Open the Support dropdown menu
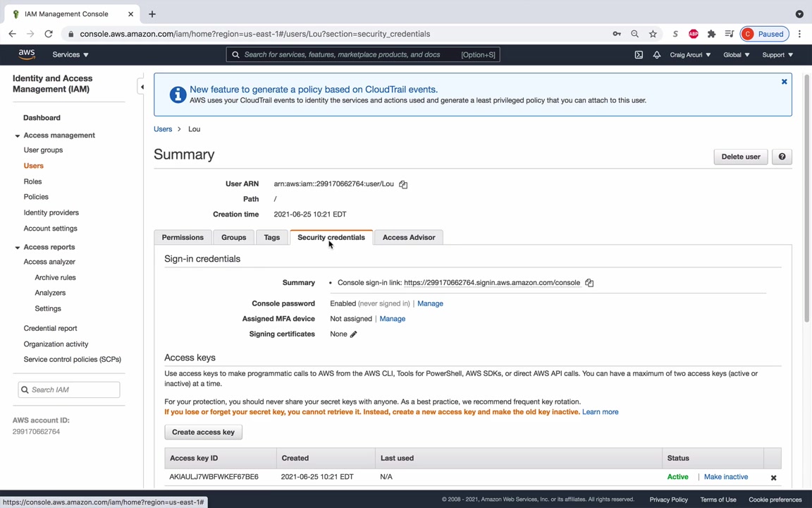This screenshot has height=508, width=812. click(777, 54)
